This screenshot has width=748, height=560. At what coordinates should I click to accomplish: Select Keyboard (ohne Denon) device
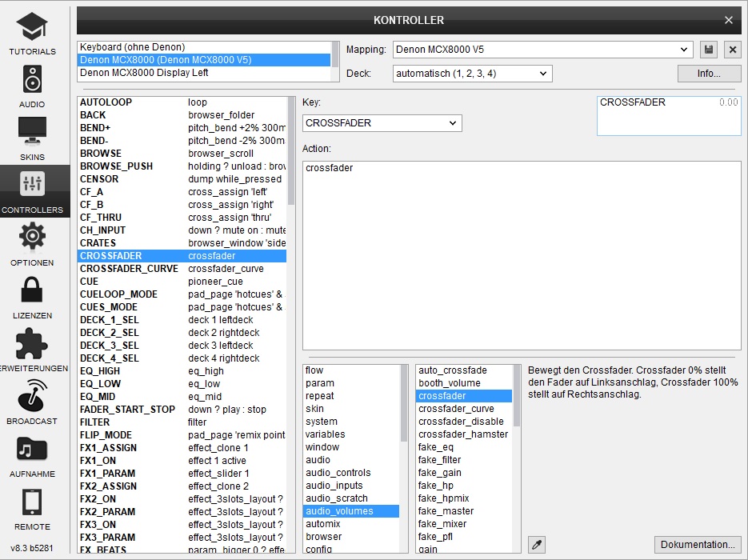tap(204, 47)
